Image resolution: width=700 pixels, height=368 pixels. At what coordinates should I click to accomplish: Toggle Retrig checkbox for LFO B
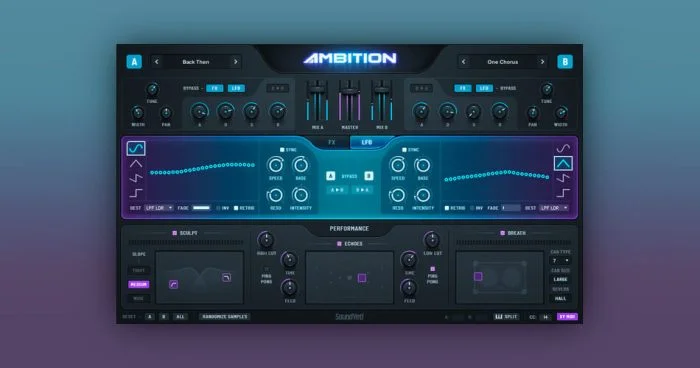pyautogui.click(x=446, y=208)
